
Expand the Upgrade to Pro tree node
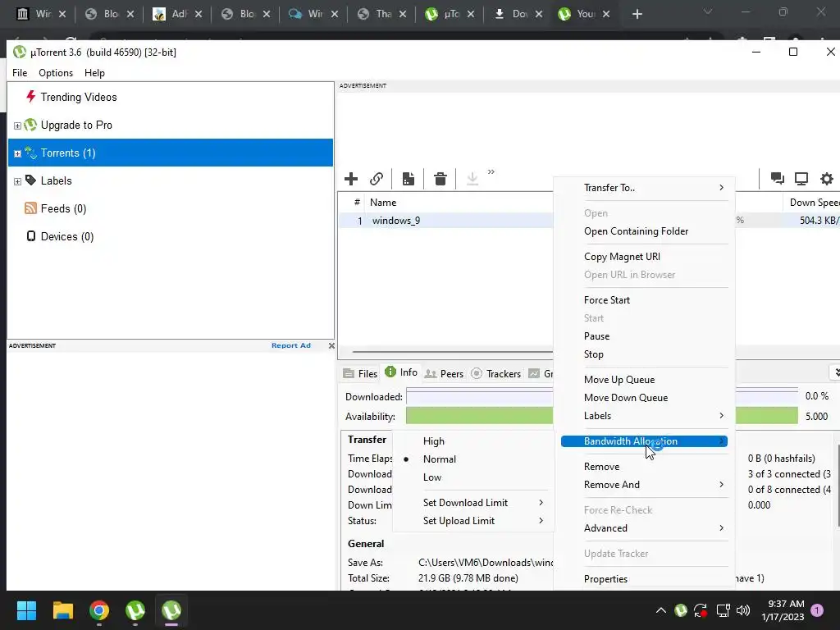17,126
